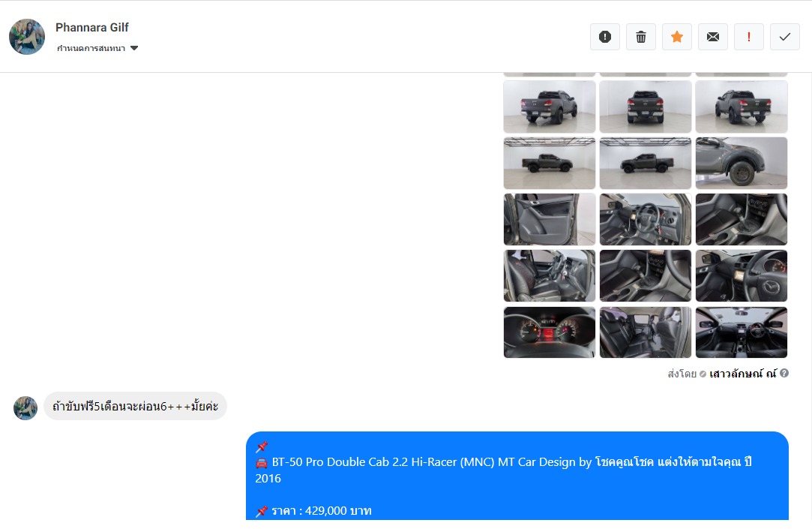The image size is (812, 529).
Task: Toggle the orange star follow-up icon
Action: tap(677, 37)
